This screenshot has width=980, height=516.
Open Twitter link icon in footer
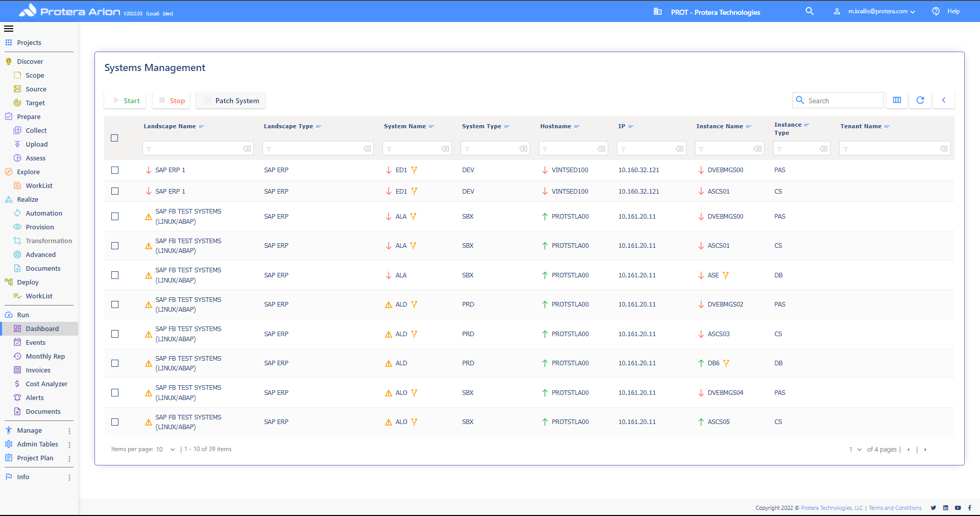[934, 508]
